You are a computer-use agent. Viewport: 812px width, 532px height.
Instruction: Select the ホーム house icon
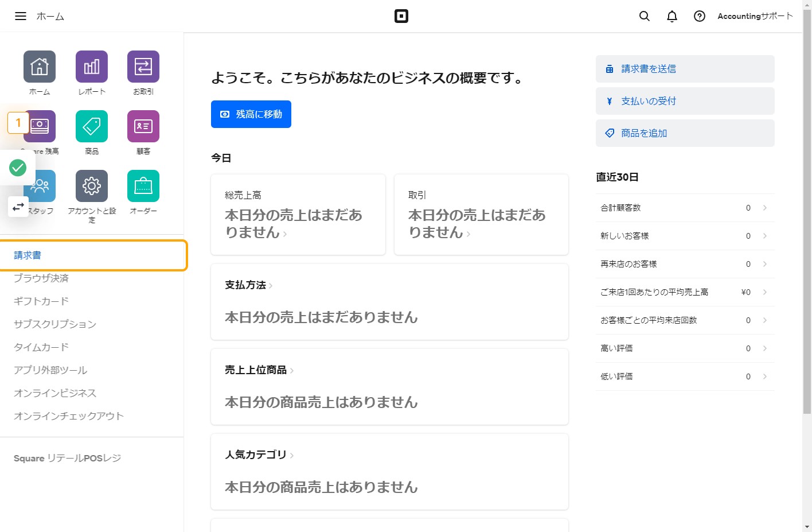coord(40,67)
